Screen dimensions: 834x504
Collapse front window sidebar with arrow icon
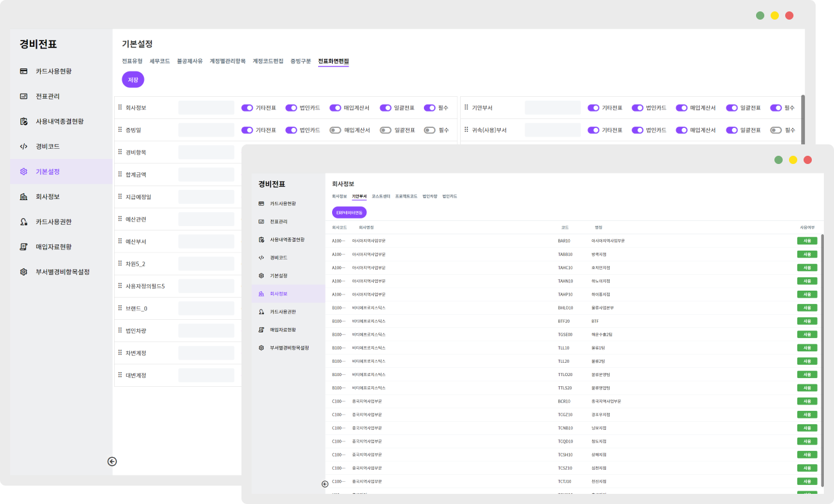point(325,484)
